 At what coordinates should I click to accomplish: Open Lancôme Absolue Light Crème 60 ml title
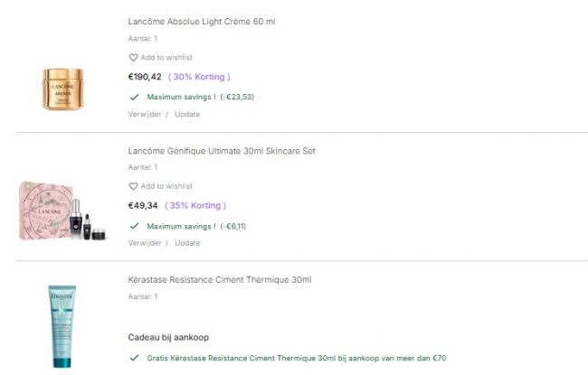(202, 21)
